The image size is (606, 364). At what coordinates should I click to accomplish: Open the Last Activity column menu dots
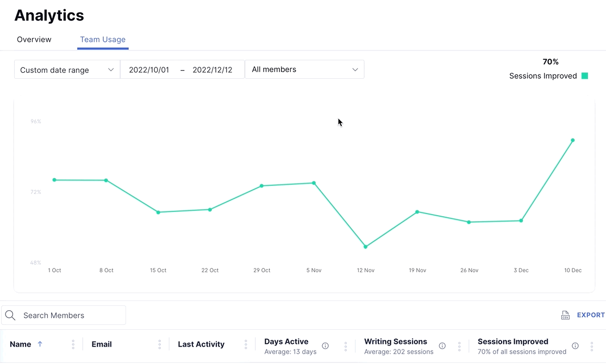point(246,344)
